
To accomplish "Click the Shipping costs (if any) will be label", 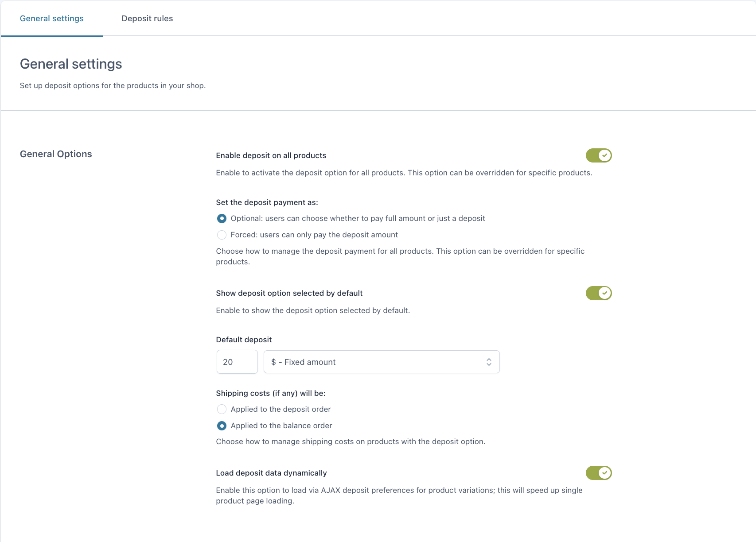I will [x=270, y=393].
